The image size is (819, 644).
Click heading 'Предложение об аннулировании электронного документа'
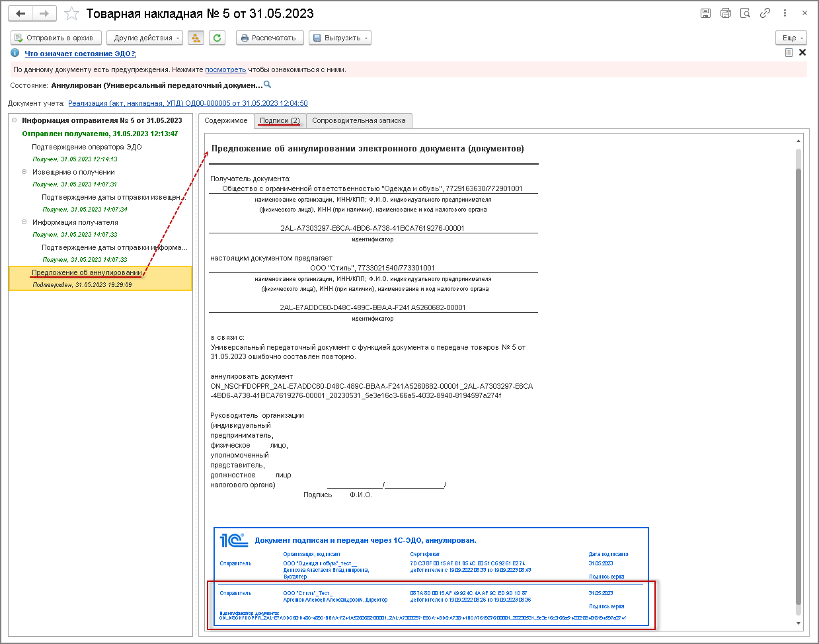pos(368,149)
